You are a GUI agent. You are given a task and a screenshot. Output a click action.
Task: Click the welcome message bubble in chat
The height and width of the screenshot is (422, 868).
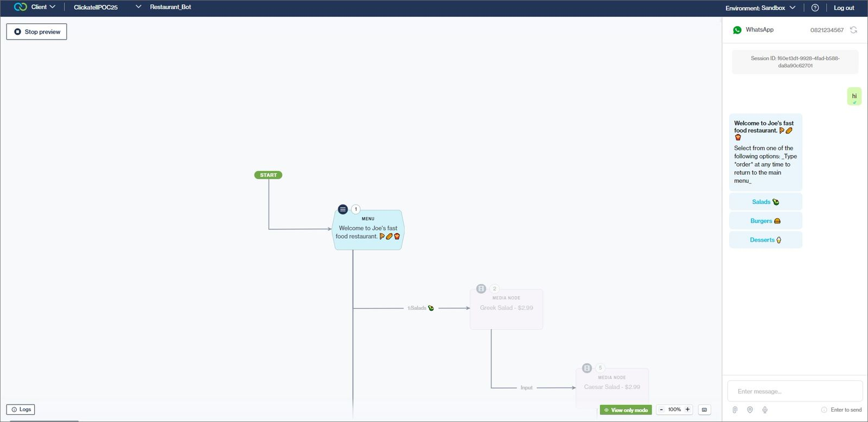click(x=765, y=152)
